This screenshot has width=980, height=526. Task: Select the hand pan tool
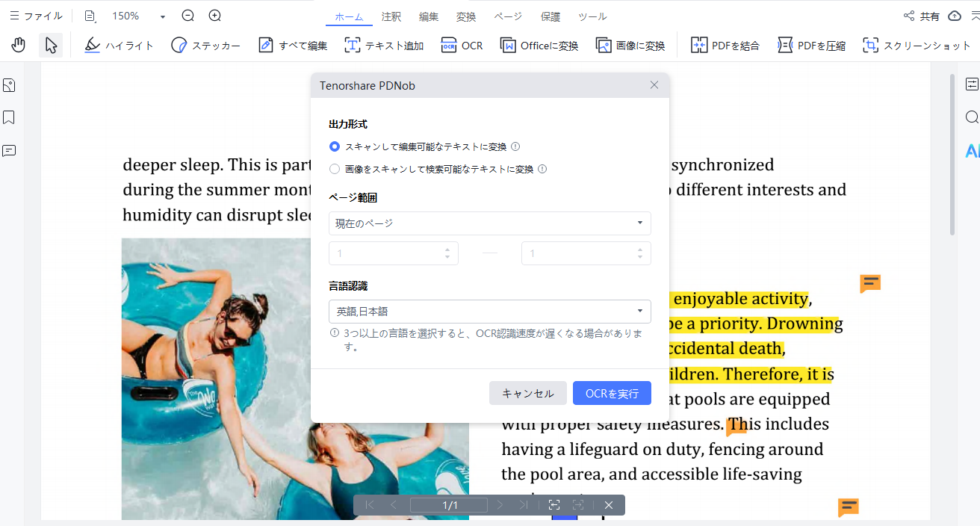coord(19,45)
